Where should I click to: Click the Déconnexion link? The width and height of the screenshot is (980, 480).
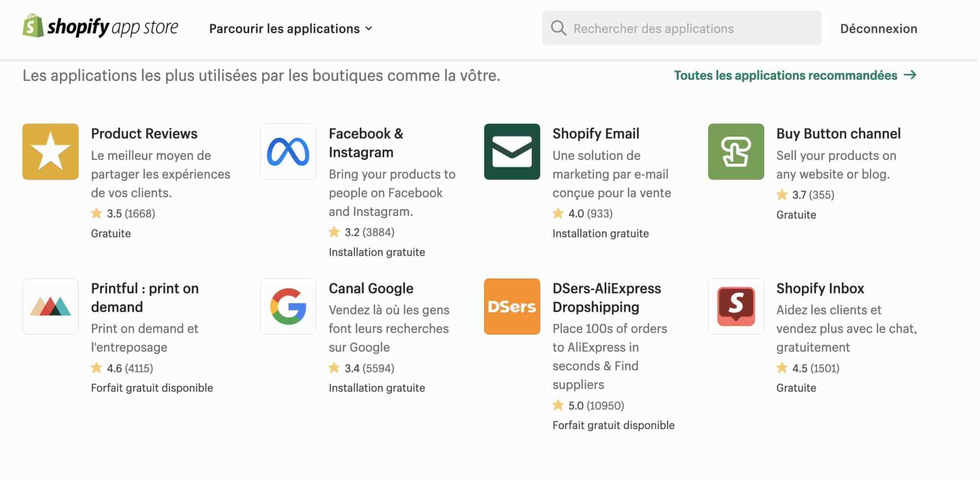(x=879, y=29)
